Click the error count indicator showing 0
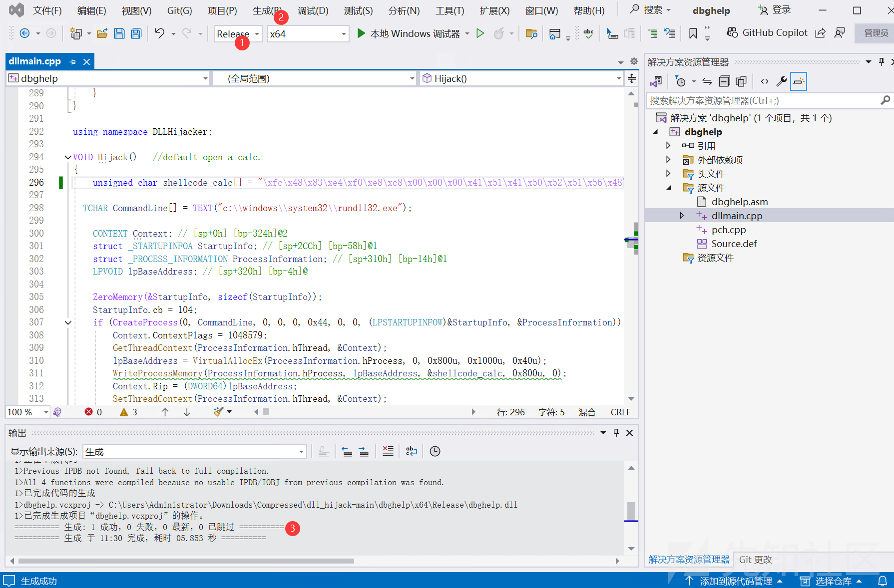894x588 pixels. [93, 412]
